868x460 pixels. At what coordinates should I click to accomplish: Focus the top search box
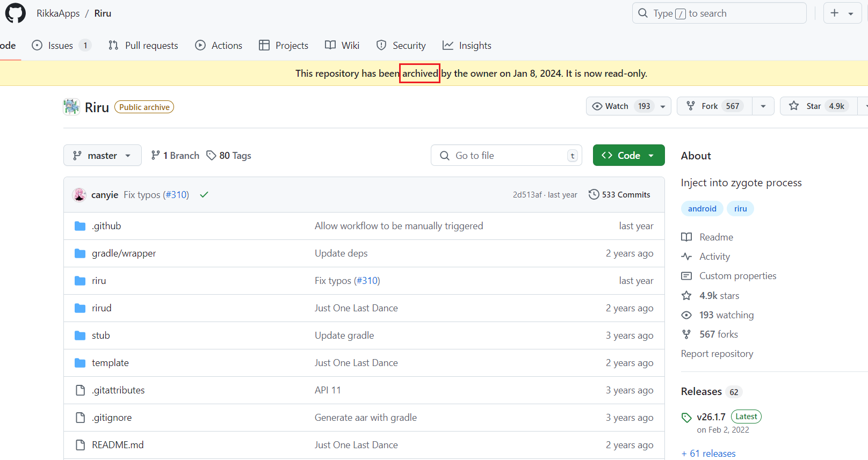[719, 13]
